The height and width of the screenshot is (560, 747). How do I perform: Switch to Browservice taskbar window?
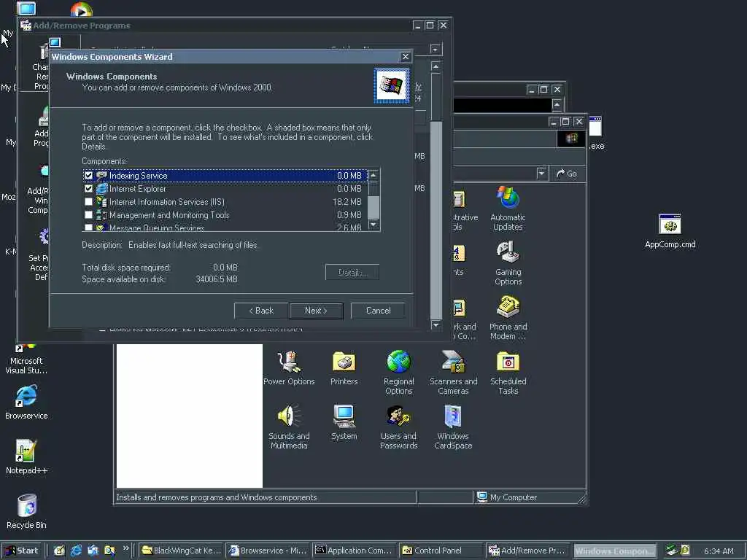(x=268, y=551)
